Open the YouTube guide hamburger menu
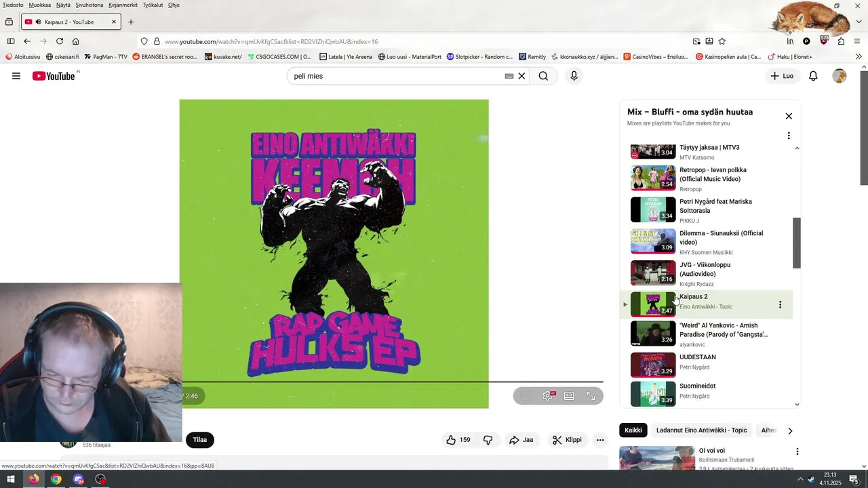The width and height of the screenshot is (868, 488). point(16,76)
